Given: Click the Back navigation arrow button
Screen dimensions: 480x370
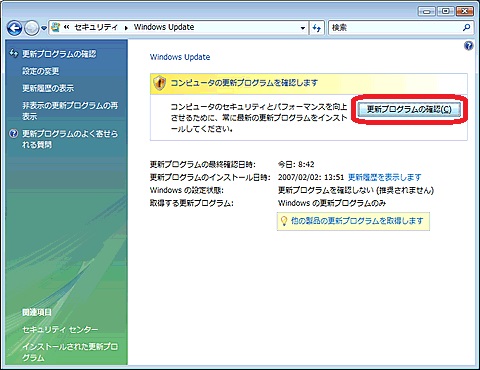Looking at the screenshot, I should 14,28.
